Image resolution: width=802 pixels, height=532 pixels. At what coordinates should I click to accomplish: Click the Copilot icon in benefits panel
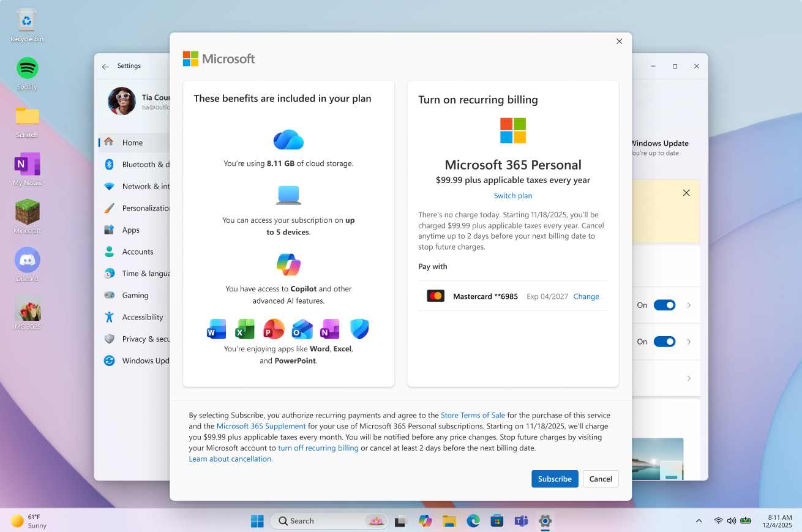(x=288, y=264)
